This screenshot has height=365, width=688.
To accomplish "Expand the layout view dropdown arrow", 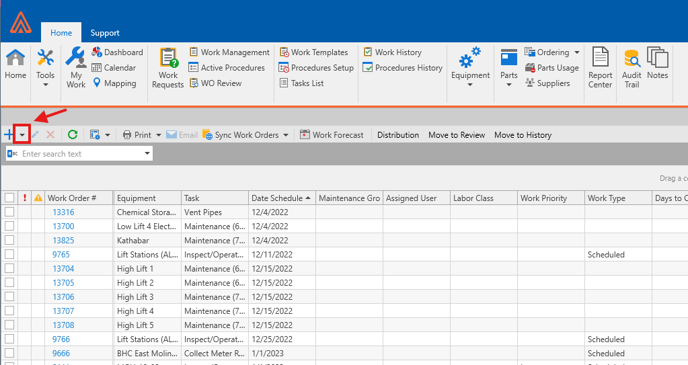I will coord(108,135).
